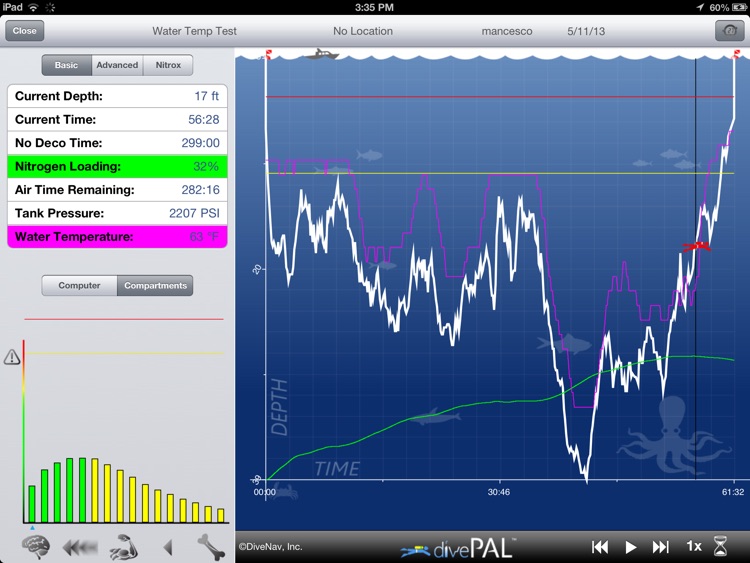This screenshot has width=750, height=563.
Task: Tap the 30:46 time axis label
Action: point(499,492)
